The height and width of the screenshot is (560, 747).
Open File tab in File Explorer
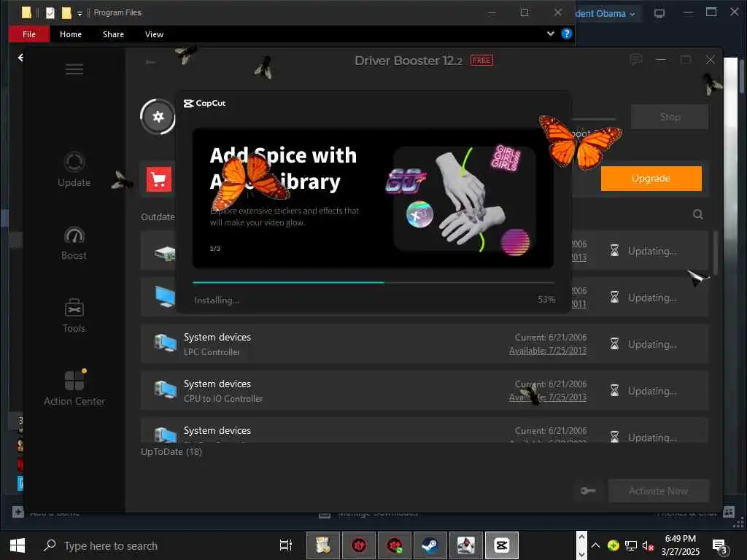click(x=29, y=34)
